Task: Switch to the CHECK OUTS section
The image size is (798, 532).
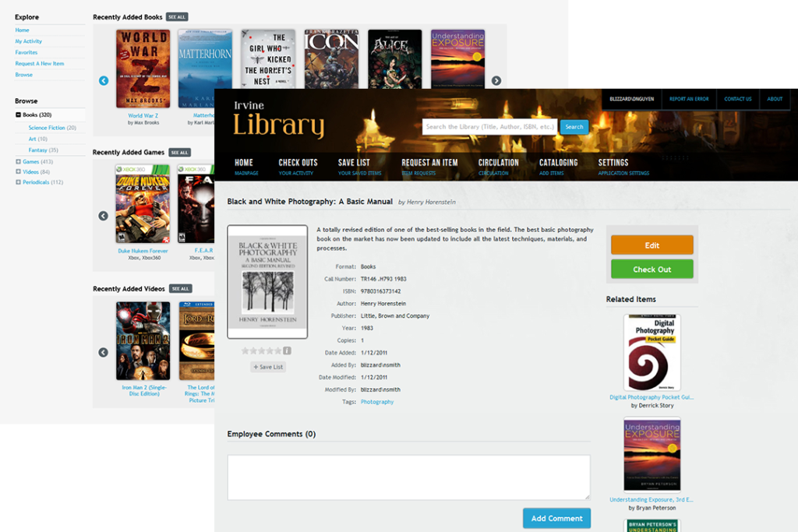Action: [297, 164]
